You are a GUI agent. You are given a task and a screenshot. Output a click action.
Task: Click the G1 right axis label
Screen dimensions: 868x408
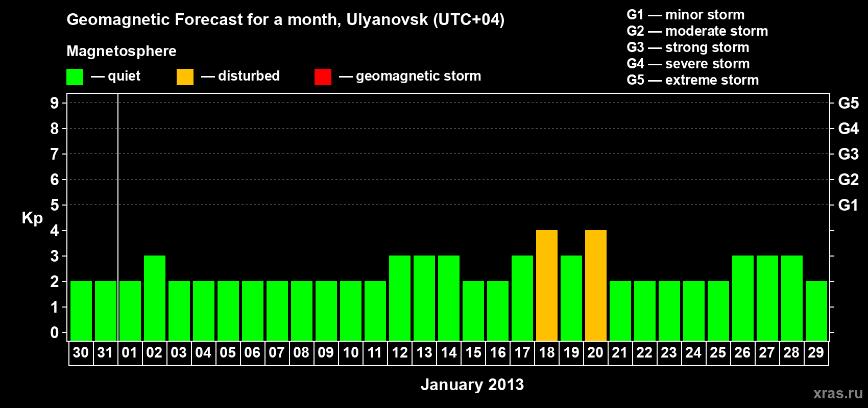pyautogui.click(x=849, y=205)
